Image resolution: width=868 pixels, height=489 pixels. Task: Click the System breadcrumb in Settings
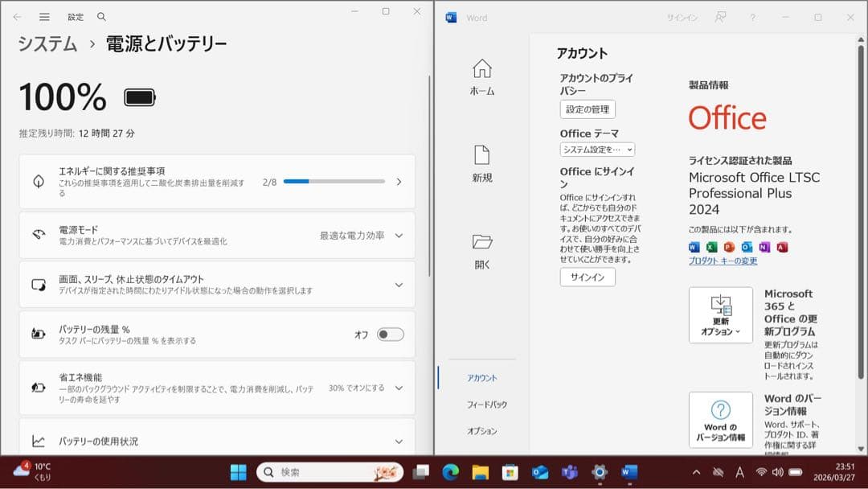point(47,43)
